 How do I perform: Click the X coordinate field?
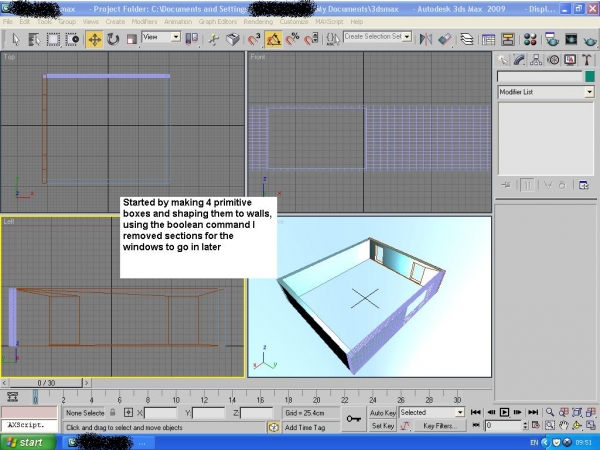click(x=160, y=413)
